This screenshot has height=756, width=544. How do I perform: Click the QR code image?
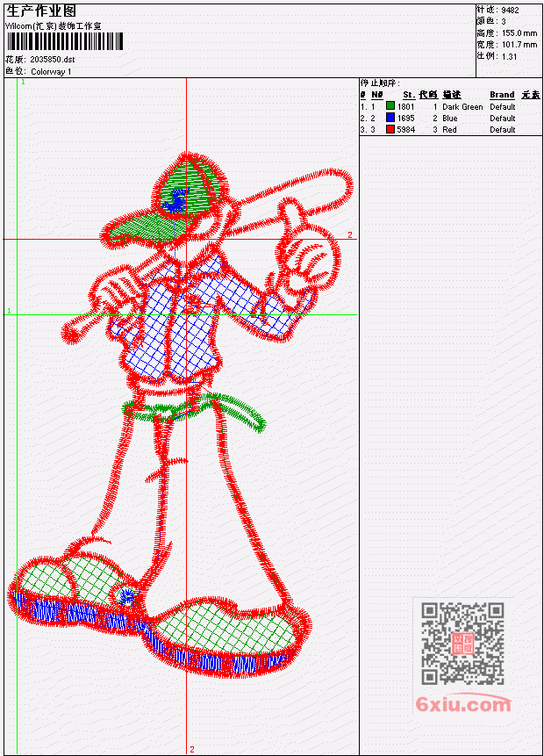(462, 643)
